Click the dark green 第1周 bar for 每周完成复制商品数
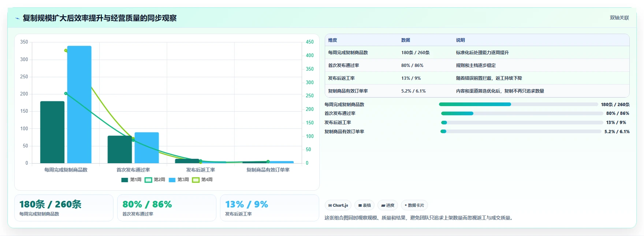 [52, 132]
